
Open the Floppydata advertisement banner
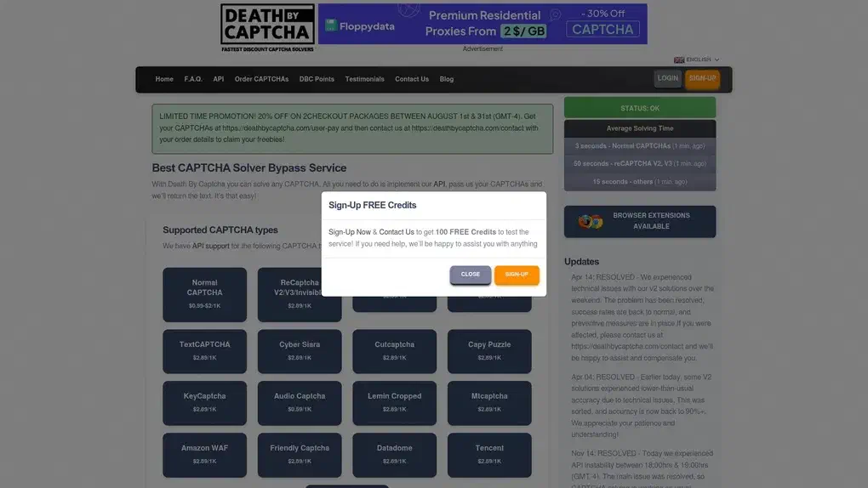483,24
